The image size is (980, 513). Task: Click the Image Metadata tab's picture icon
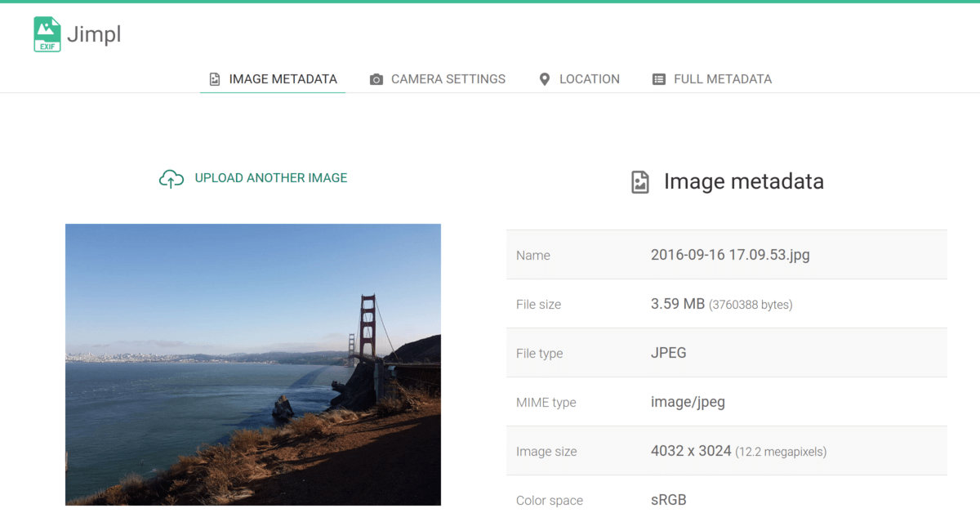[215, 79]
